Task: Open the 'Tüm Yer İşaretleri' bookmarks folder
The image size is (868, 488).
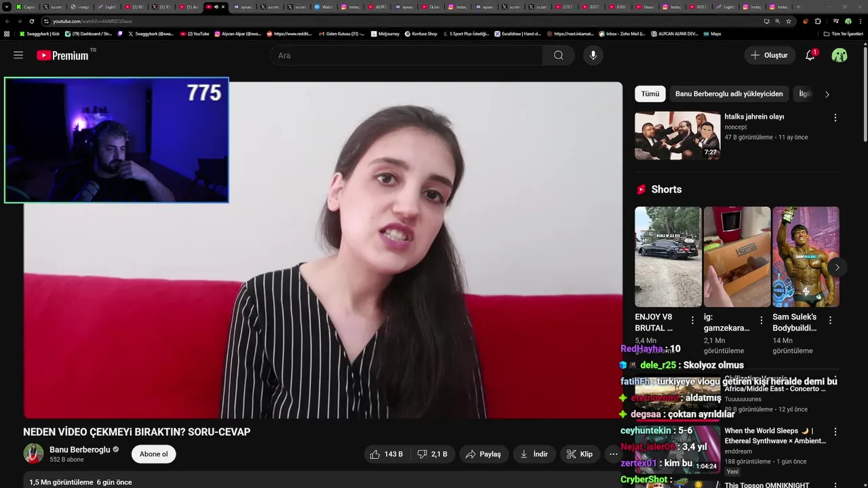Action: 844,33
